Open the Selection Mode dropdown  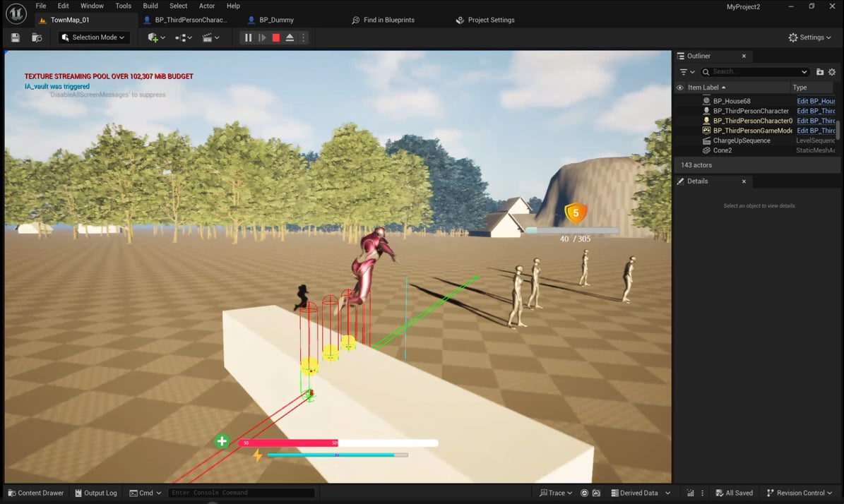click(93, 37)
